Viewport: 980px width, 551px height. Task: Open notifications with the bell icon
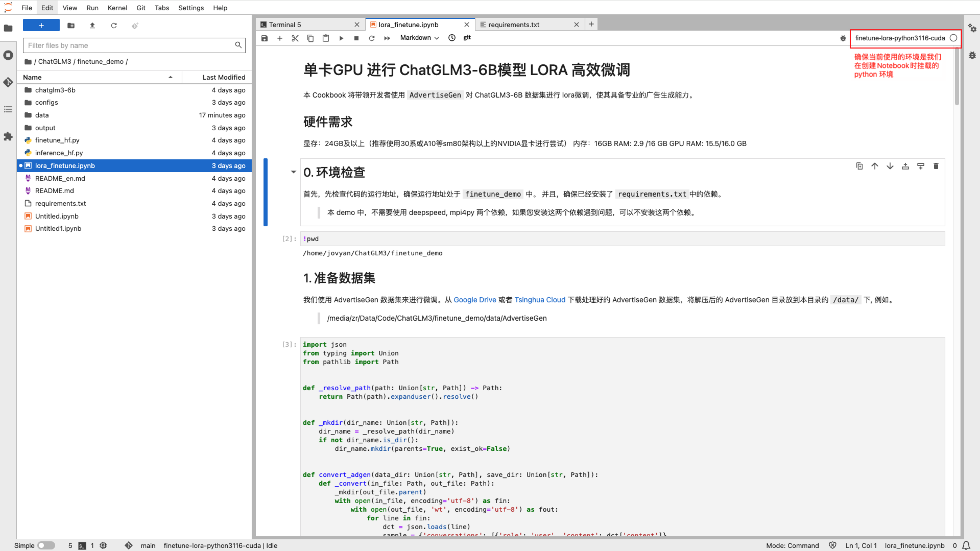point(965,545)
